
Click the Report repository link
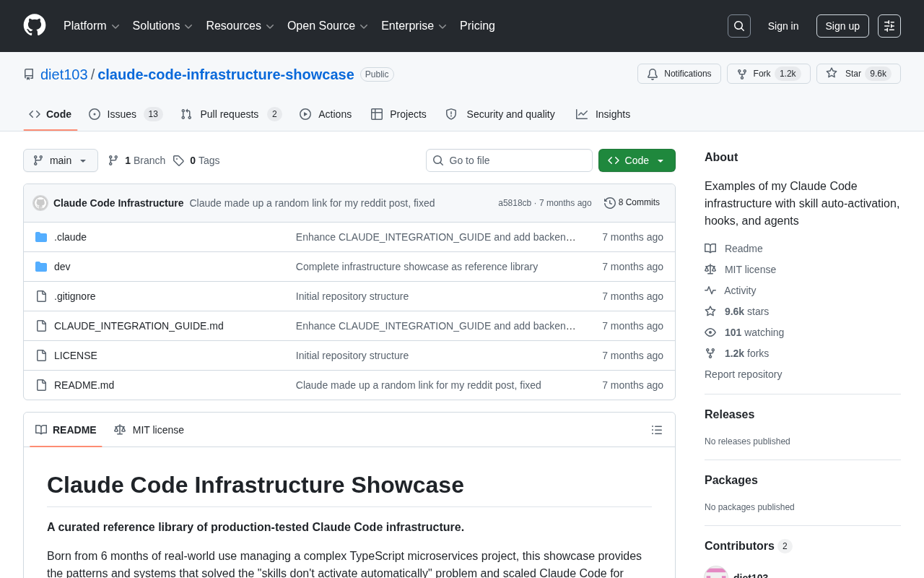click(743, 374)
